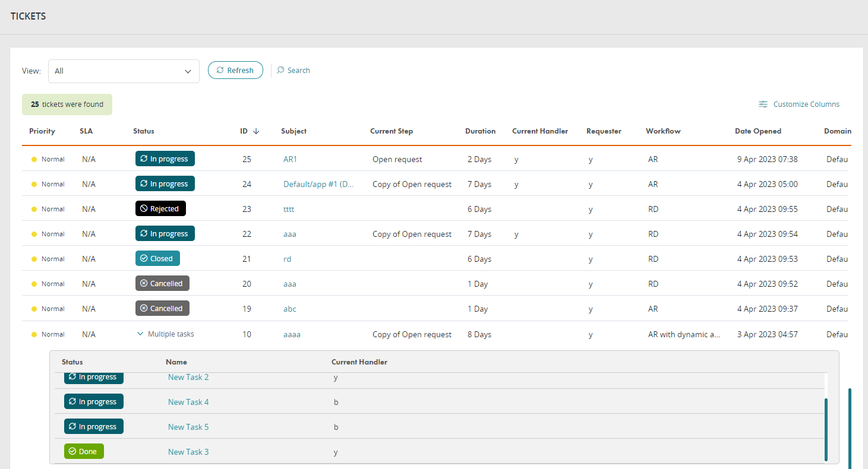Open the View dropdown showing All
This screenshot has width=868, height=469.
pyautogui.click(x=124, y=71)
